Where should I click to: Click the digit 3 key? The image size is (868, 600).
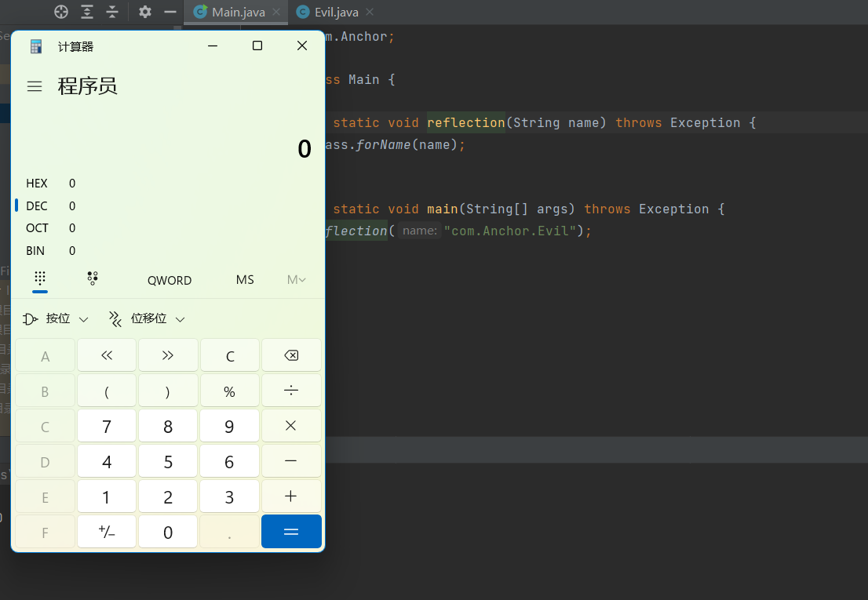(x=229, y=496)
